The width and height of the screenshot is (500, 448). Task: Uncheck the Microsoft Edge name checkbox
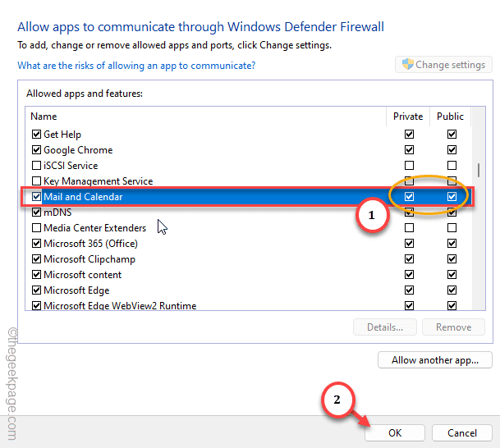pos(36,290)
